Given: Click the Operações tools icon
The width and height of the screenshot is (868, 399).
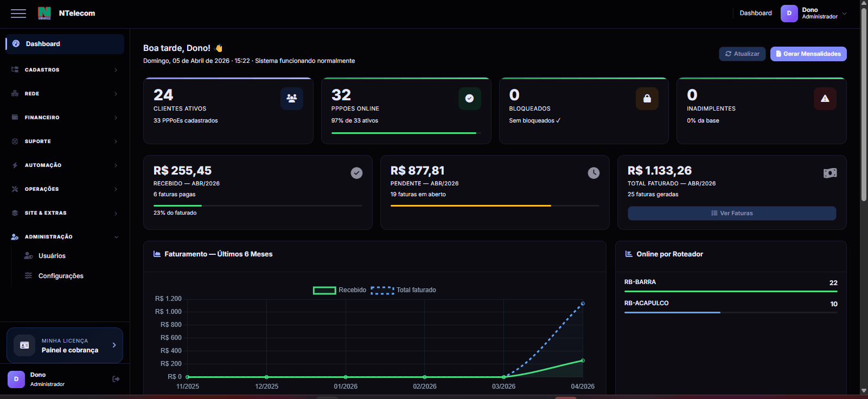Looking at the screenshot, I should tap(15, 189).
